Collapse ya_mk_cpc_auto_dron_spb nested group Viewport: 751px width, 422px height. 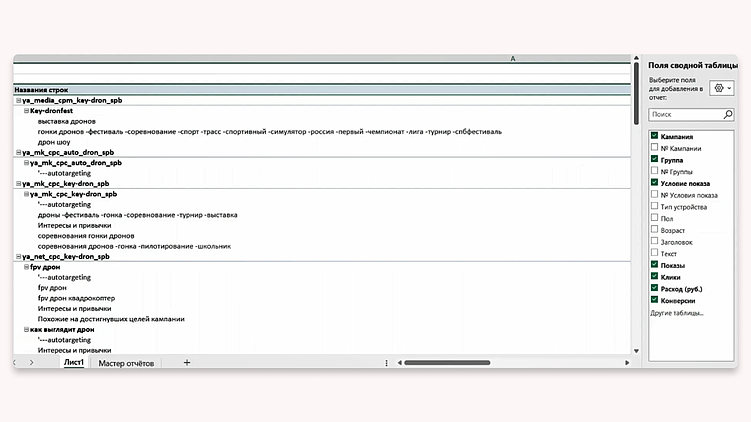click(26, 163)
